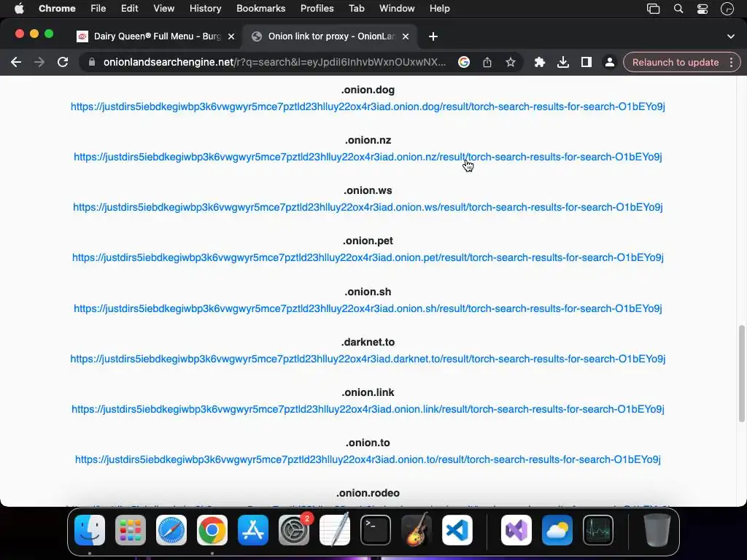Click the clock icon in menu bar

coord(727,9)
